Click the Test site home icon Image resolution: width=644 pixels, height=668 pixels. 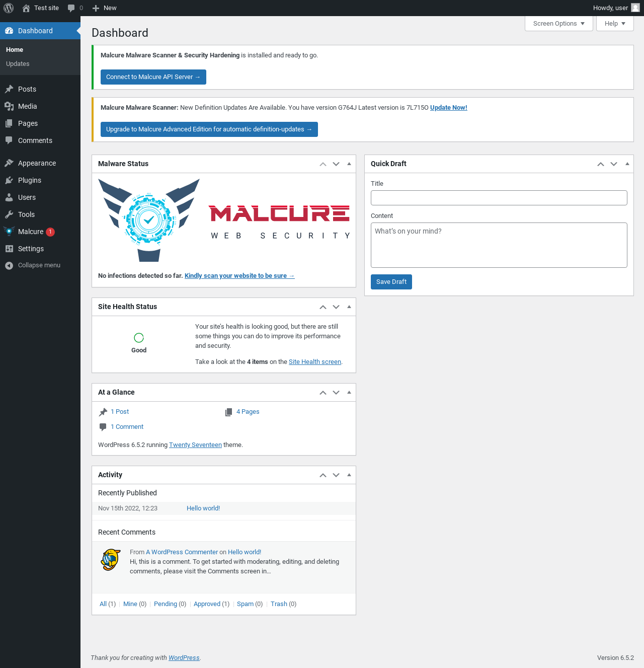click(26, 8)
